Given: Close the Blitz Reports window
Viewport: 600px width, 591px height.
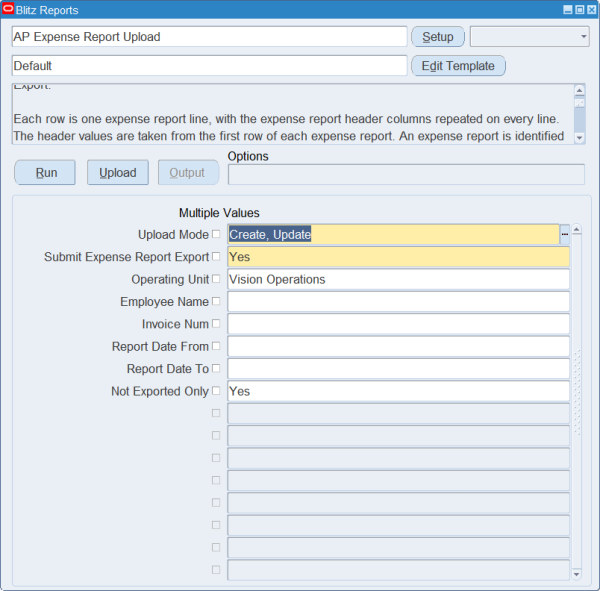Looking at the screenshot, I should click(x=592, y=10).
